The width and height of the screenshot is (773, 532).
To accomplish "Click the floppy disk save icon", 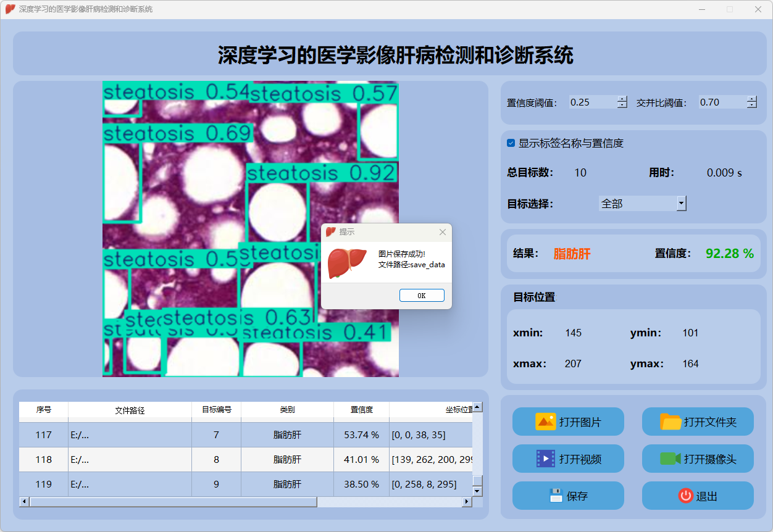I will click(556, 496).
